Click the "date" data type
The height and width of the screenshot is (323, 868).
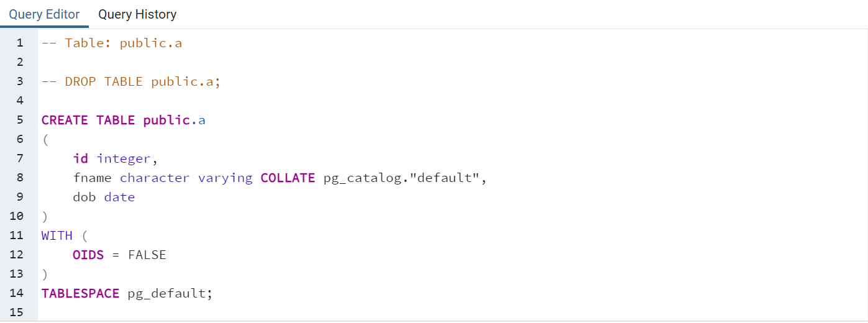119,198
